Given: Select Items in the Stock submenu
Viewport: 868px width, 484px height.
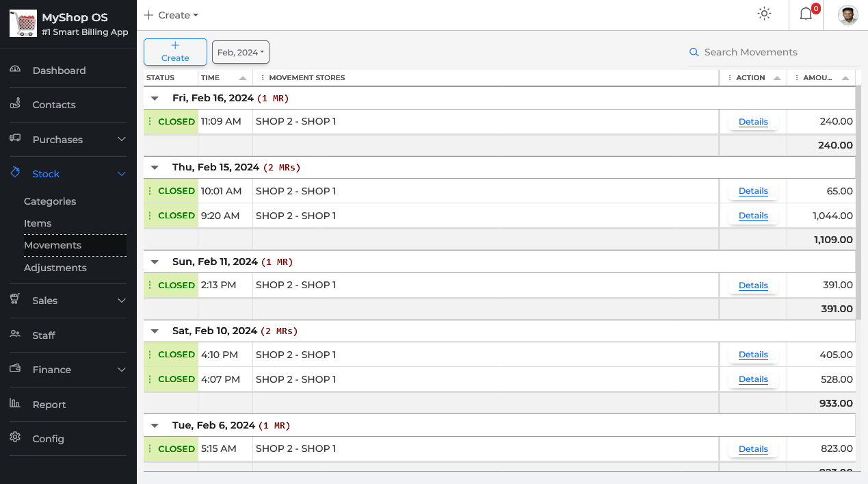Looking at the screenshot, I should 38,223.
